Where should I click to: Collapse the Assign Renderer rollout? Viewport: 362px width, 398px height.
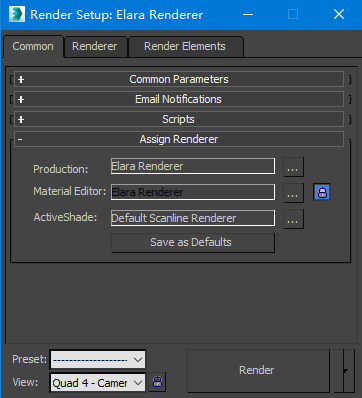(179, 139)
